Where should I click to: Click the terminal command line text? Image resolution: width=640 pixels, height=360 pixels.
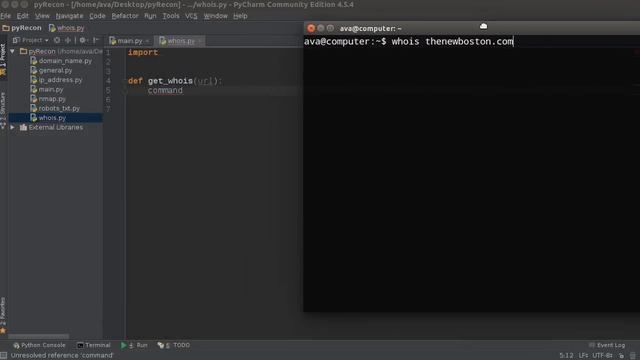point(409,42)
